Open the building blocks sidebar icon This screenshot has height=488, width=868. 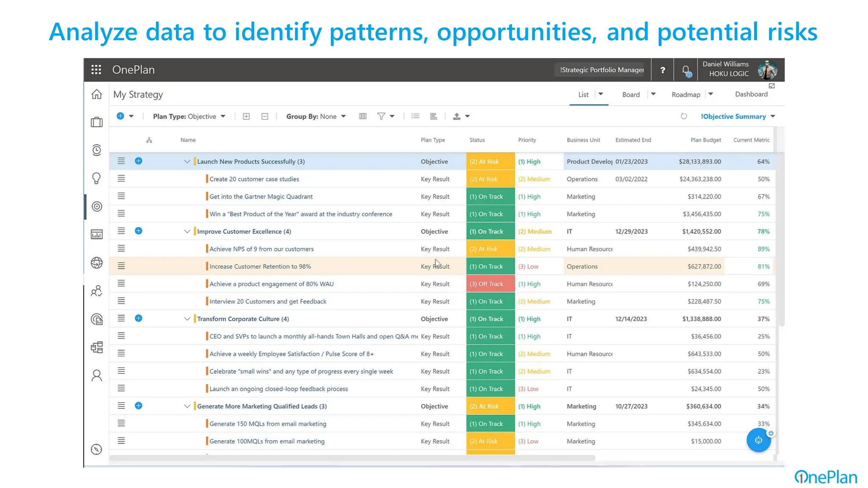click(97, 347)
